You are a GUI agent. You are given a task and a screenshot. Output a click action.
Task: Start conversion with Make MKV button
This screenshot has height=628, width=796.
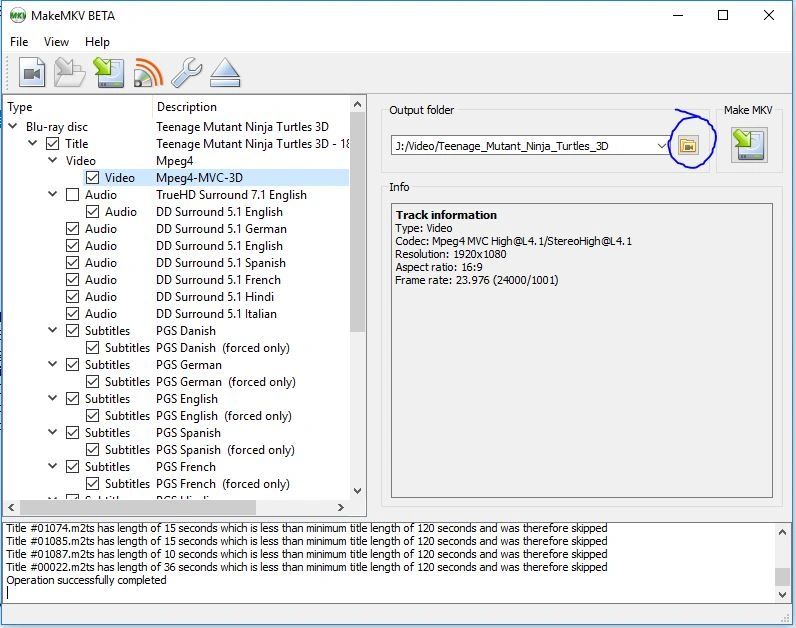pos(749,145)
